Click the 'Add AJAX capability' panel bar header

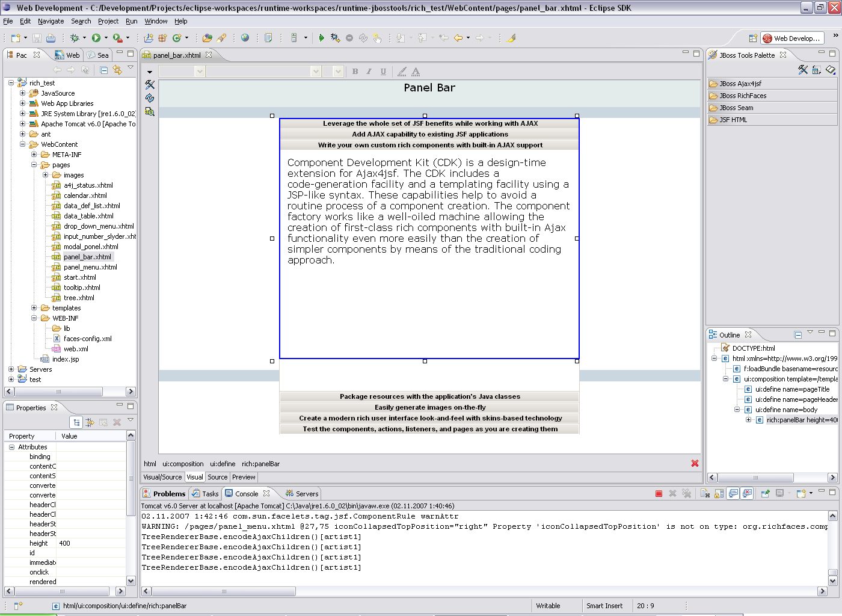tap(429, 134)
